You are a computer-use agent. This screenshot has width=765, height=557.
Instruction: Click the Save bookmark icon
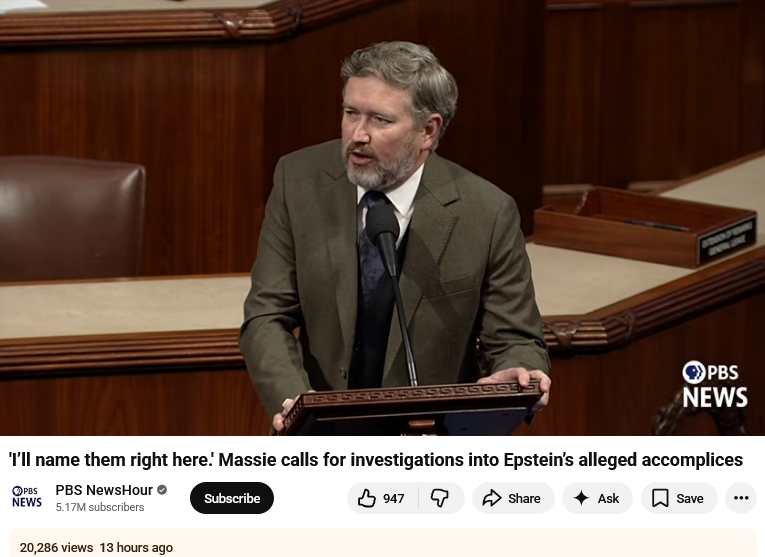coord(660,498)
